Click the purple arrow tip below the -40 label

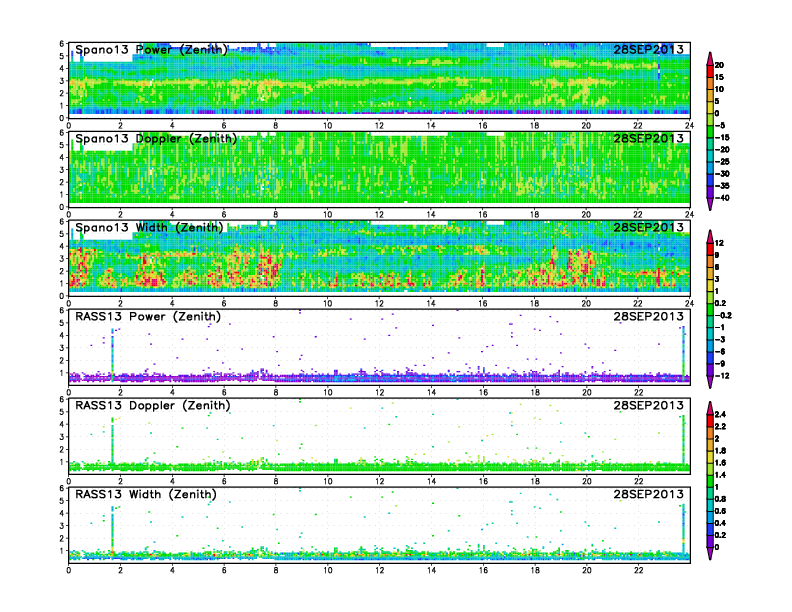pos(710,205)
